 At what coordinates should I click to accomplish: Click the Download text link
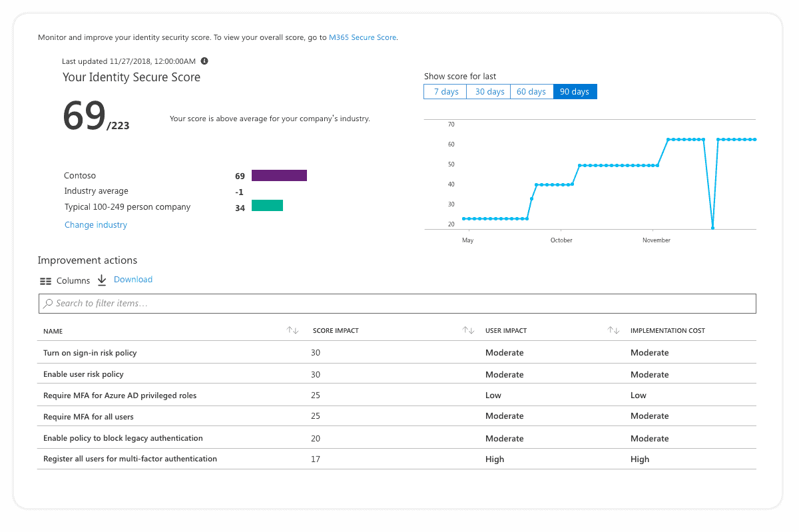(x=133, y=279)
